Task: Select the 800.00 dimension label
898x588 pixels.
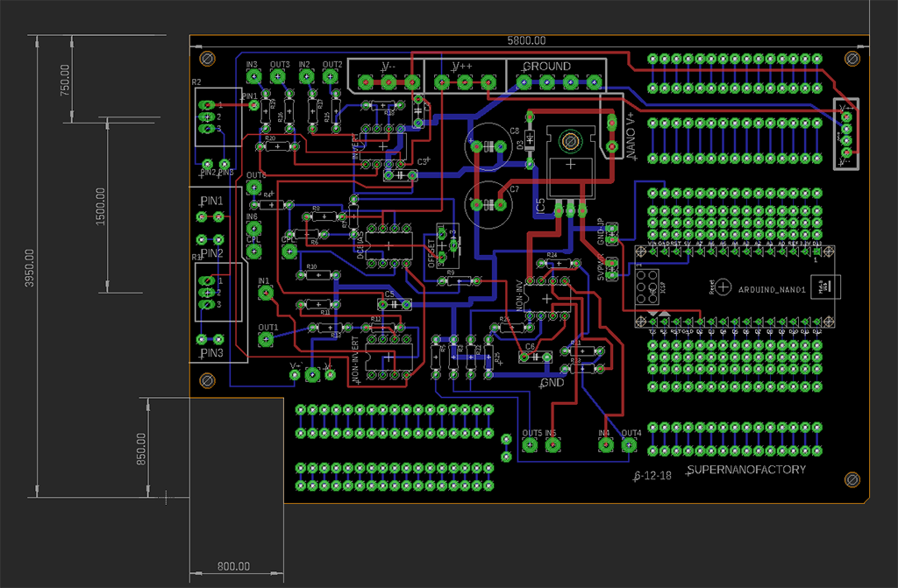Action: [233, 567]
